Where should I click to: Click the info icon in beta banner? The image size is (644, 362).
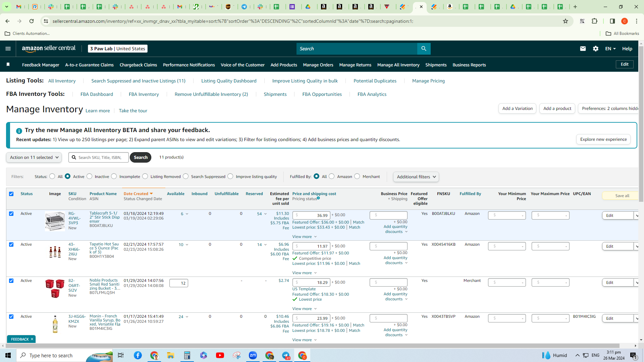tap(19, 131)
